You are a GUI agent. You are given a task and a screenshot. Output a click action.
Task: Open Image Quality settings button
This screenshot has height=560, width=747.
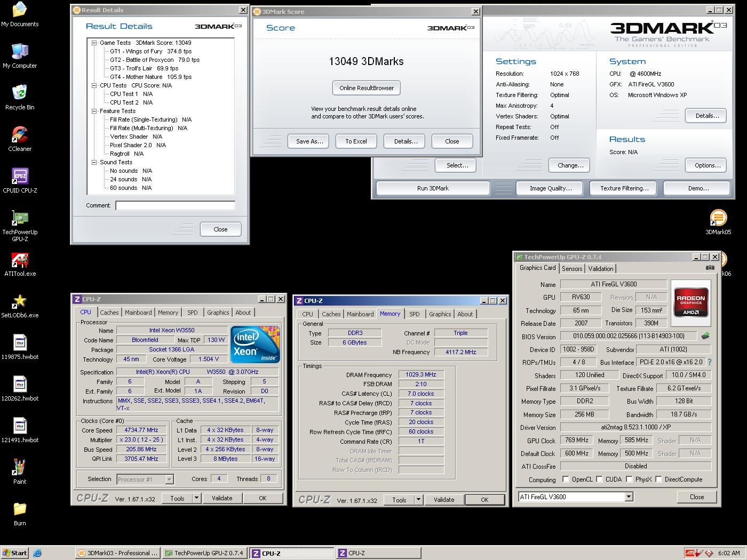click(x=551, y=188)
